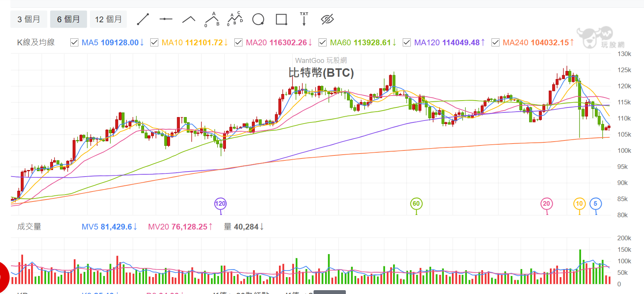
Task: Switch to the 3 個月 time range
Action: coord(29,19)
